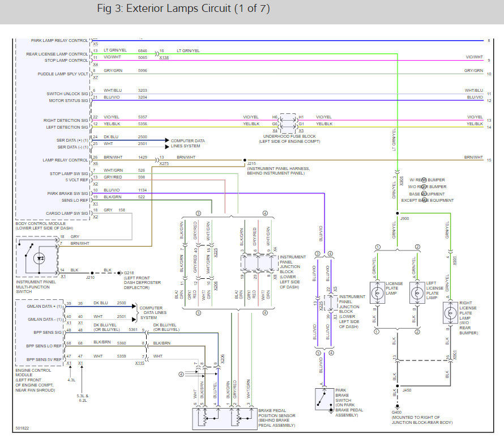Click the CARGO LAMP SW SIG signal name
504x446 pixels.
click(x=67, y=214)
